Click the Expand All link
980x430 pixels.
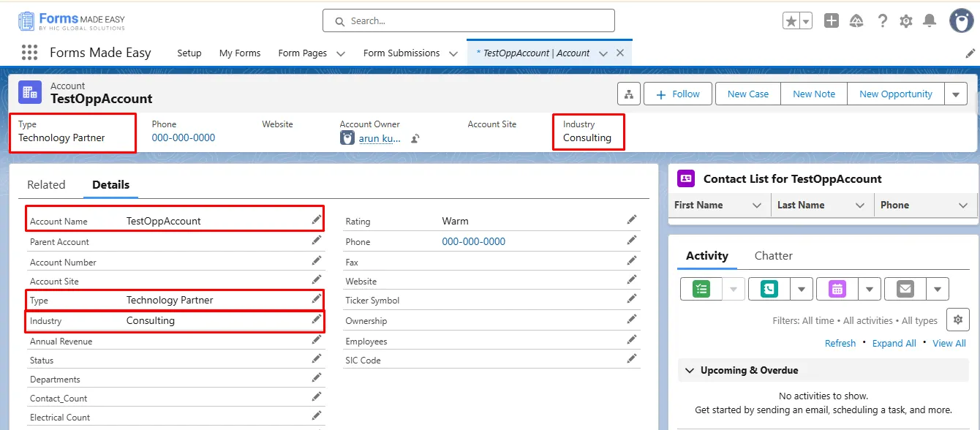coord(894,344)
